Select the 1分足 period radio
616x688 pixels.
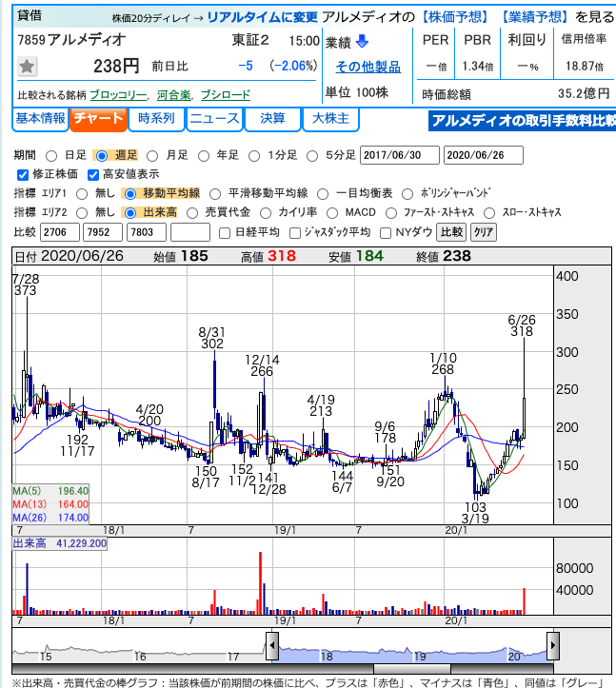point(254,156)
